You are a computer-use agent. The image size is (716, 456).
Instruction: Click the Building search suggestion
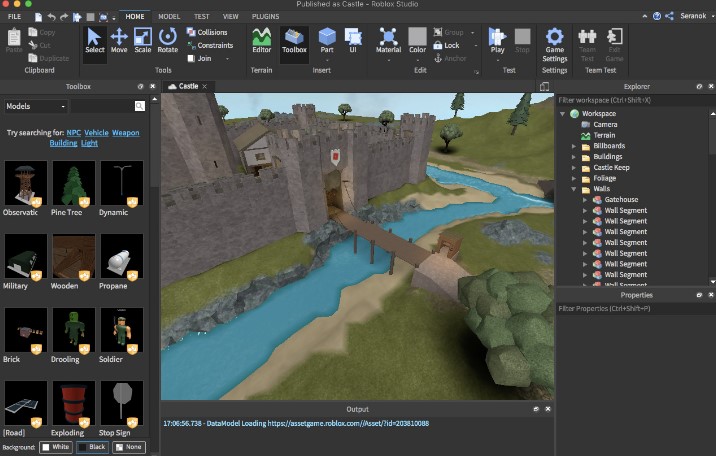tap(63, 143)
